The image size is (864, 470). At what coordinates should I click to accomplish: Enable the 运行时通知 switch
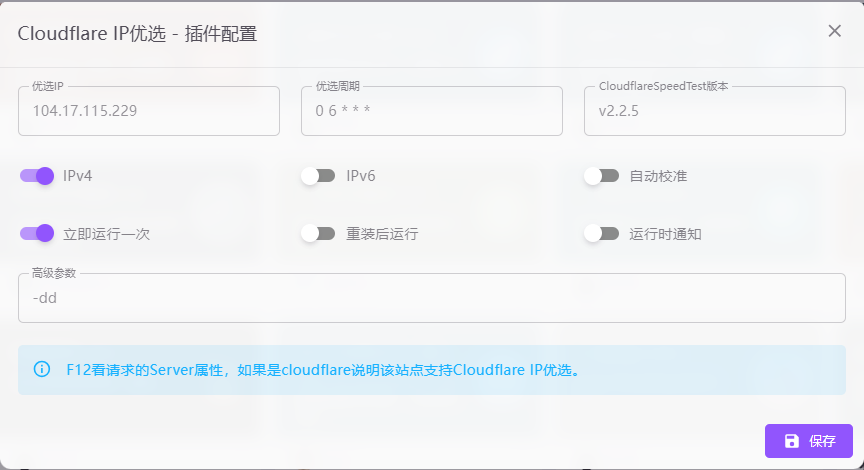coord(601,234)
